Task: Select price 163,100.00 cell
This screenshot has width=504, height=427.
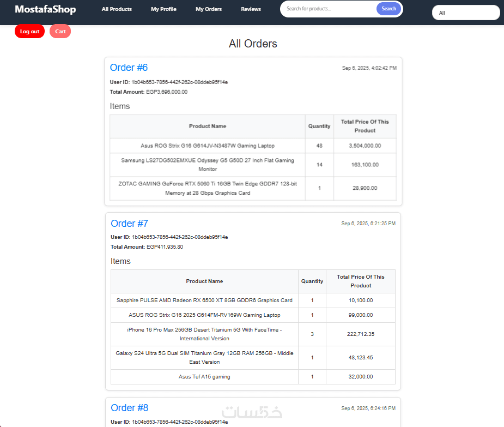Action: [365, 165]
